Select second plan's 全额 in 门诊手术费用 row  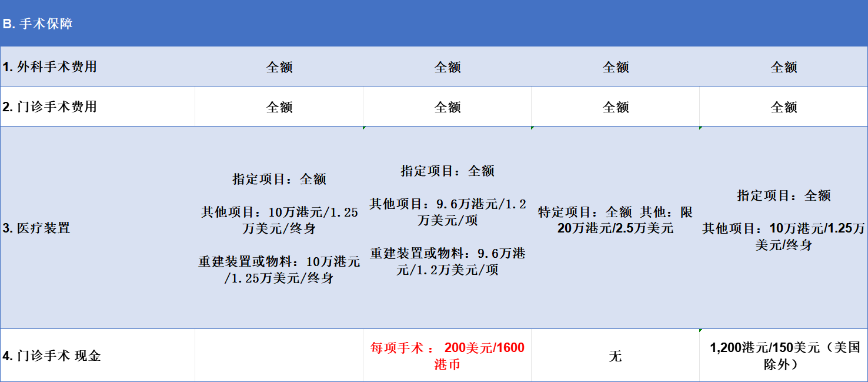(x=448, y=107)
